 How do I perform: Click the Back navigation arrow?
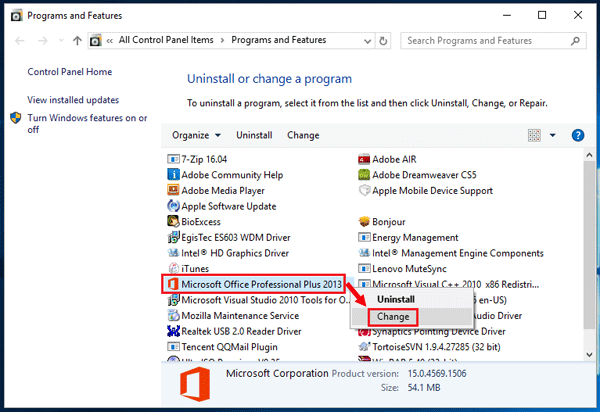[20, 41]
